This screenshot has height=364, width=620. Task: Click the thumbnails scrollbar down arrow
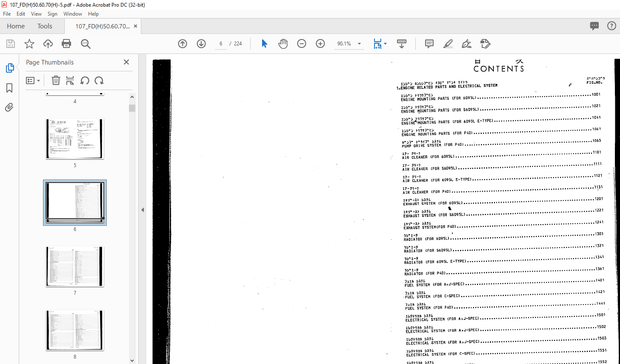pos(132,360)
